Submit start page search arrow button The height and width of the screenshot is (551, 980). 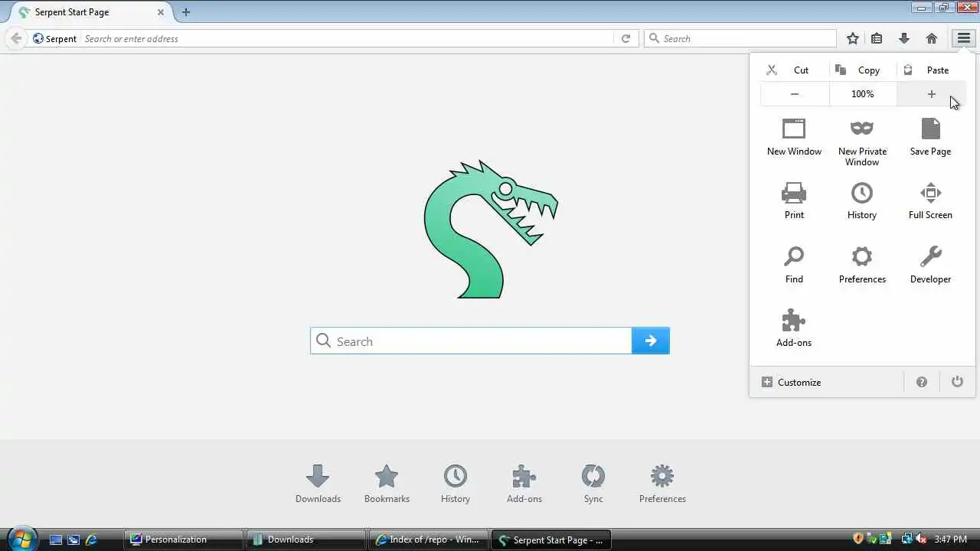click(x=651, y=341)
